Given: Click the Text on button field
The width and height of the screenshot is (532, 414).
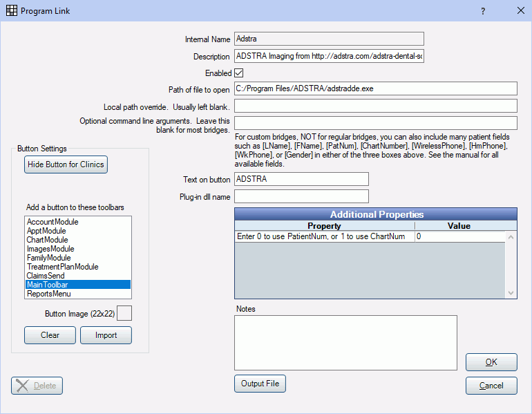Looking at the screenshot, I should [301, 179].
